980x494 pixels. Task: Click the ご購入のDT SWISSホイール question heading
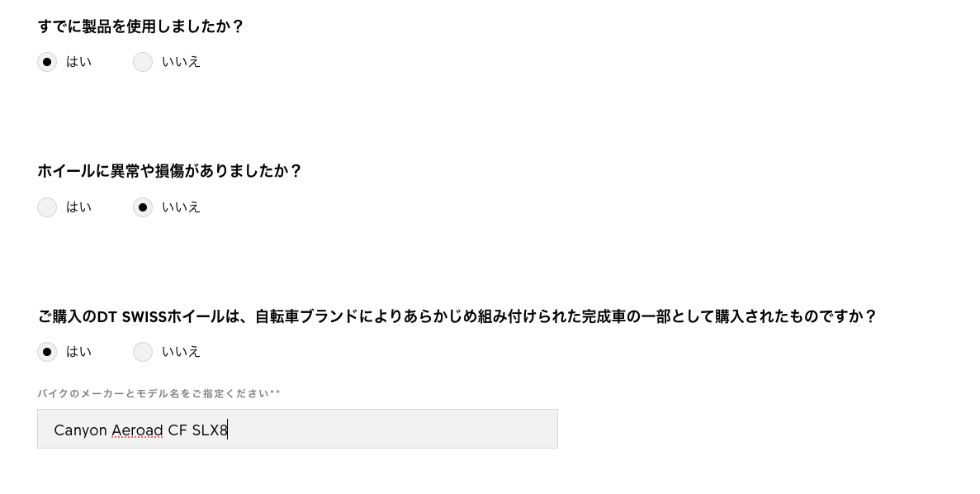click(x=457, y=316)
